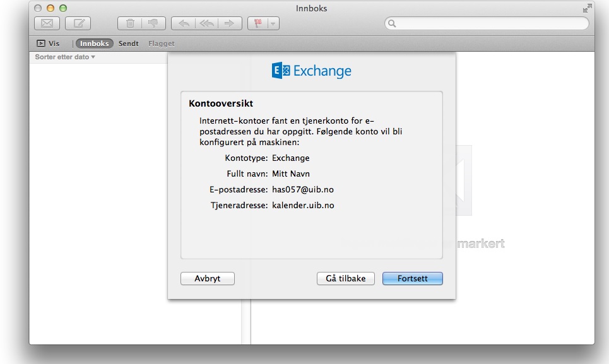Switch to the Sendt mailbox tab
The height and width of the screenshot is (364, 609).
click(128, 44)
